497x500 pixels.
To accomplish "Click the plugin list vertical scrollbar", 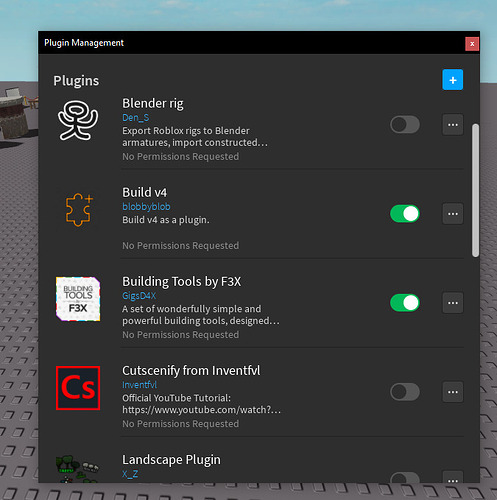I will tap(475, 190).
